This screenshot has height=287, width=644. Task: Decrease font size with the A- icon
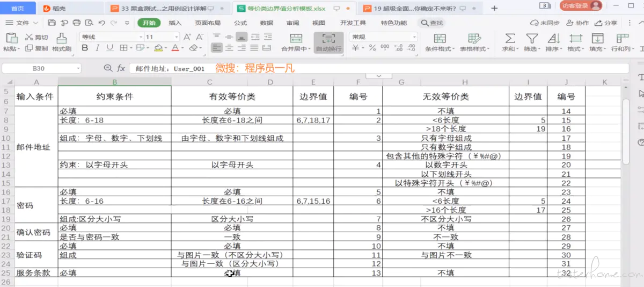point(199,37)
